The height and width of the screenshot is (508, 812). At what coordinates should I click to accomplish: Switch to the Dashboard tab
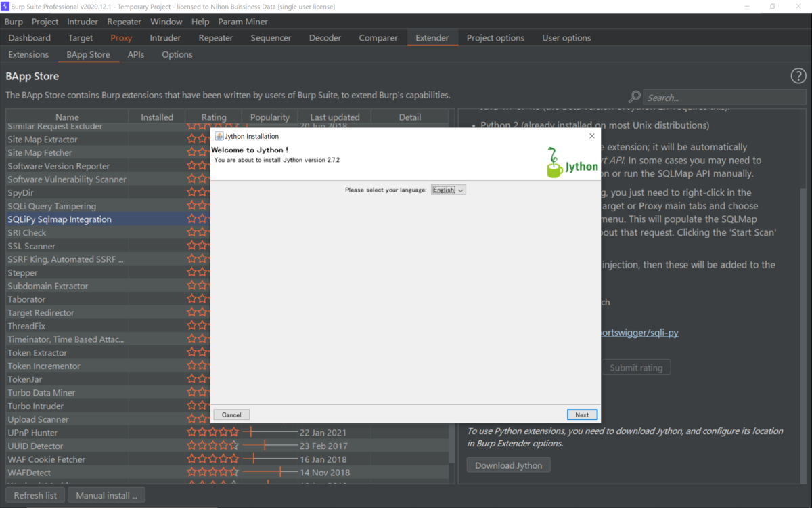click(x=30, y=38)
